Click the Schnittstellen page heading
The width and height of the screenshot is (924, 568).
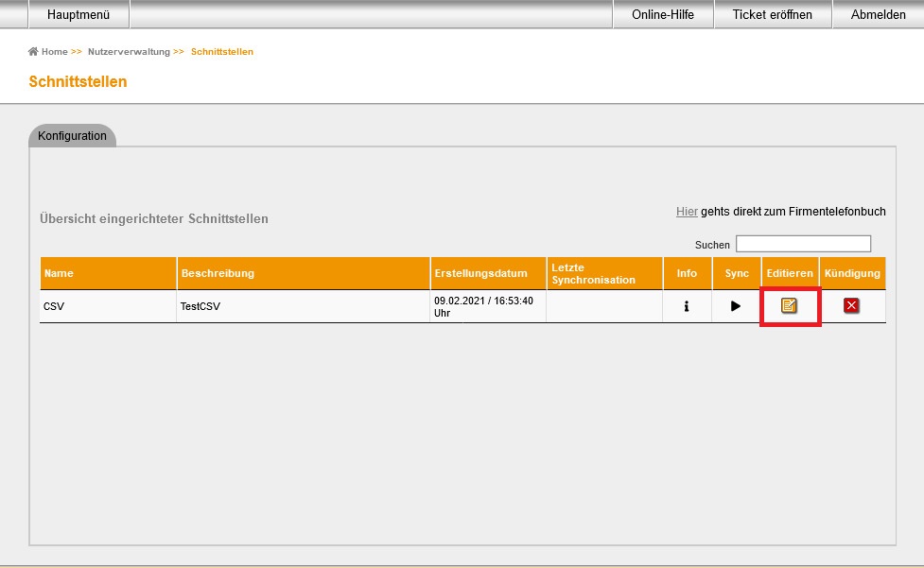[78, 81]
